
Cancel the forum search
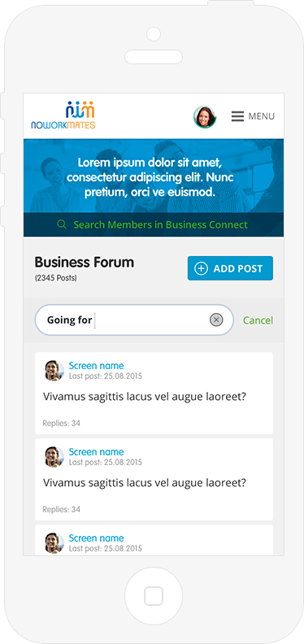(258, 320)
